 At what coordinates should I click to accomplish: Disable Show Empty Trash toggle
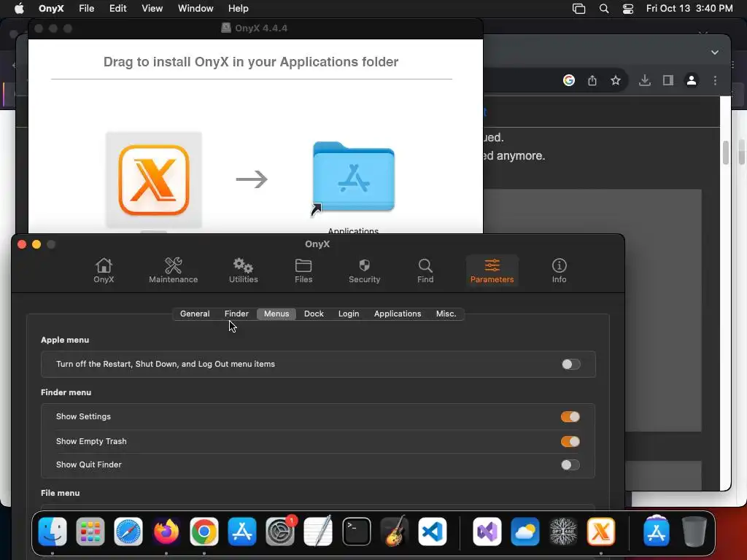570,441
